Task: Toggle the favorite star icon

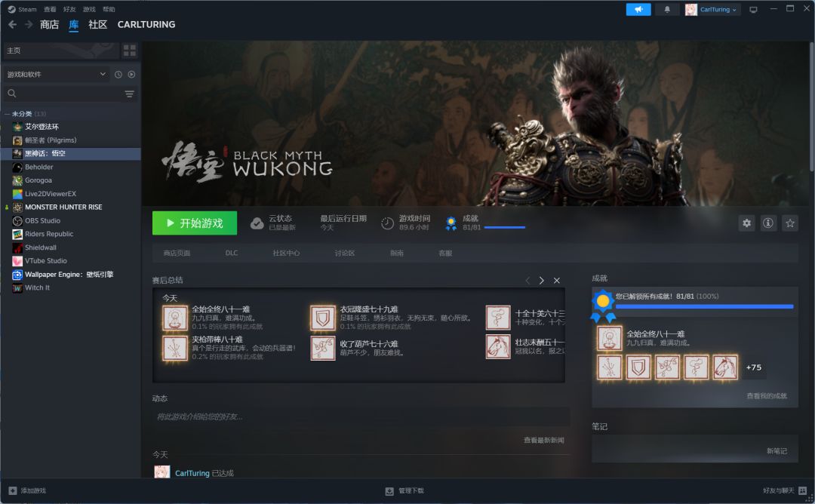Action: pyautogui.click(x=790, y=223)
